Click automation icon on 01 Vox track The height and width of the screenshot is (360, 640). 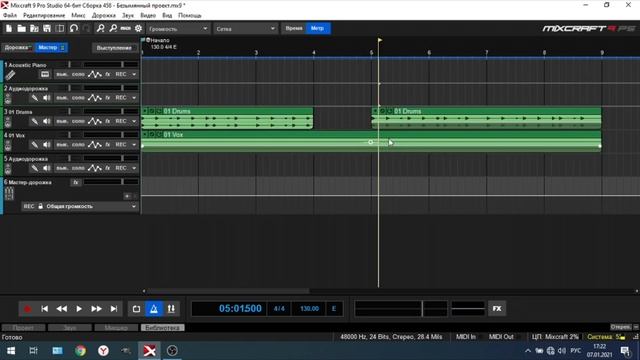click(95, 144)
